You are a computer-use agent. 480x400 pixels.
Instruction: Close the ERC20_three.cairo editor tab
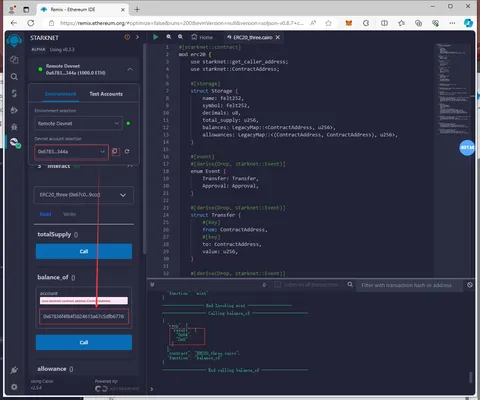click(278, 37)
